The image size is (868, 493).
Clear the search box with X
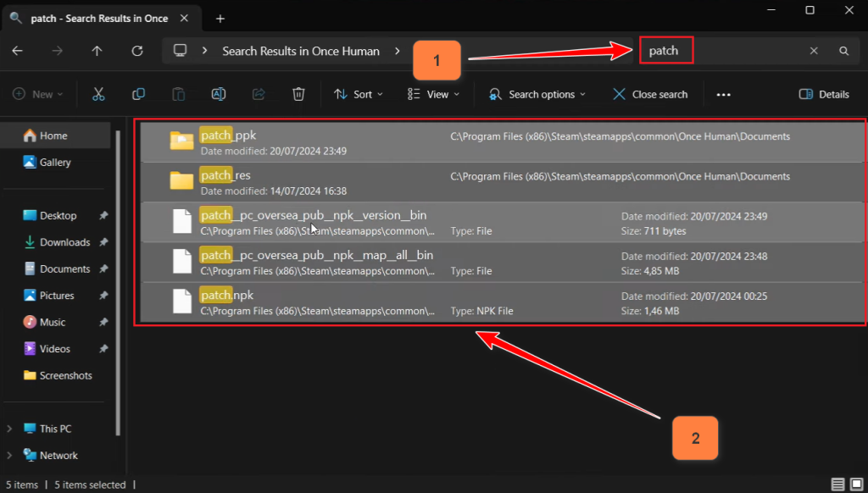pyautogui.click(x=814, y=51)
